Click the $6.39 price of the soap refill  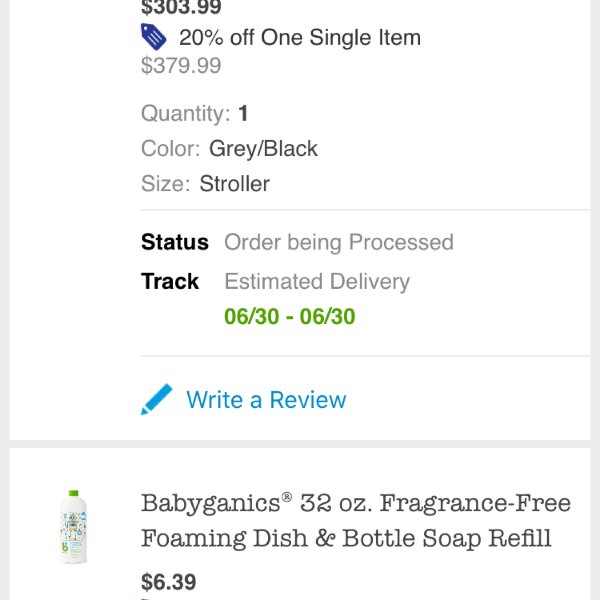(168, 582)
